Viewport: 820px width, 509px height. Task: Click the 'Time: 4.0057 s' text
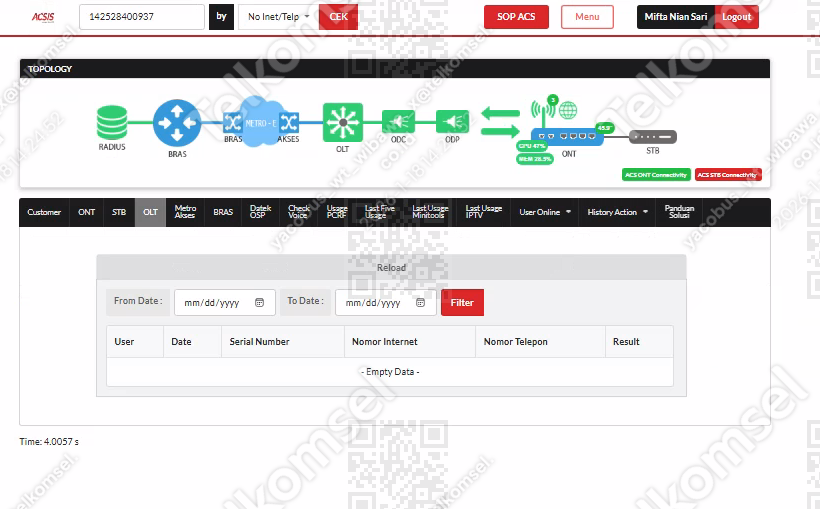click(49, 442)
